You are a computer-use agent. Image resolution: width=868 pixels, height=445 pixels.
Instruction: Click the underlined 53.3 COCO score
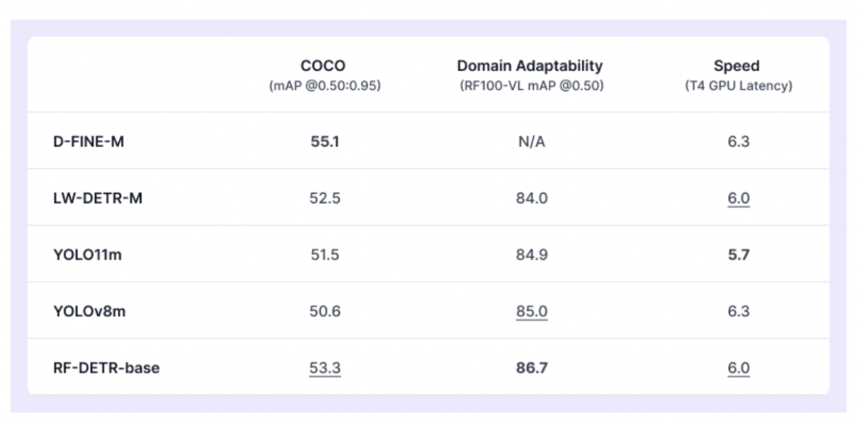(x=325, y=368)
